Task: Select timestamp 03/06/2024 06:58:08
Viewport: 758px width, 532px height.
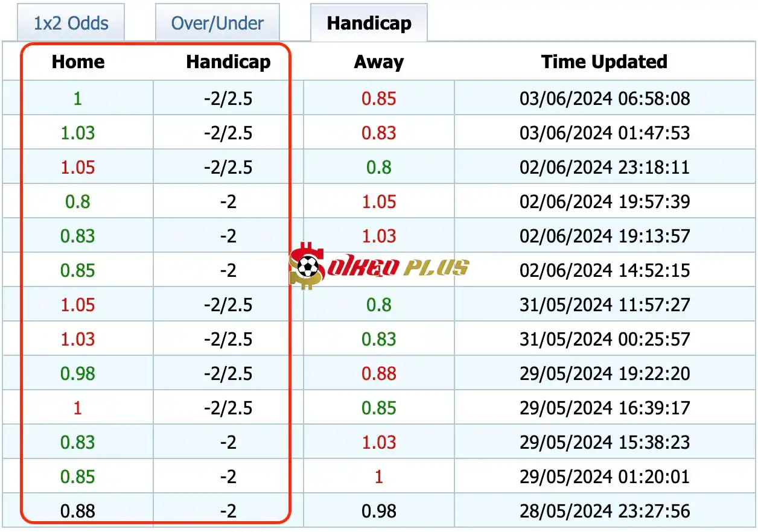Action: [604, 98]
